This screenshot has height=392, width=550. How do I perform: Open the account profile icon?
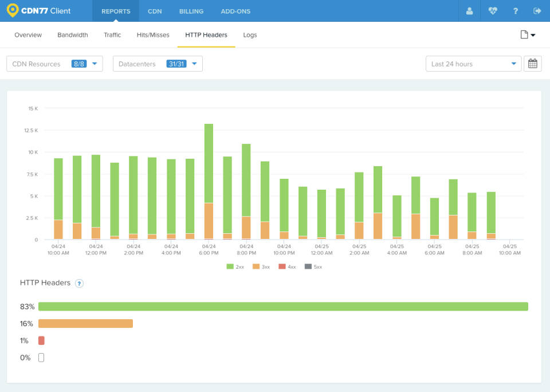(469, 11)
